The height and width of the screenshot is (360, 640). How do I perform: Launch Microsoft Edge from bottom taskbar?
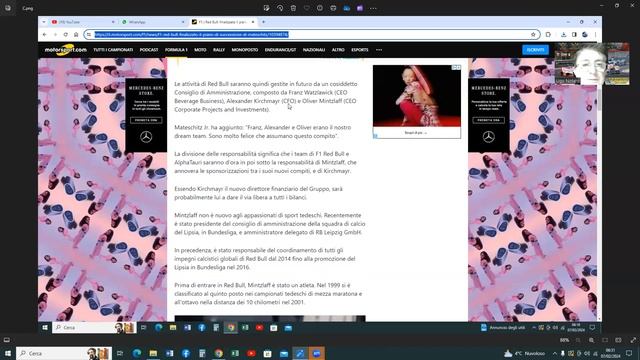137,353
